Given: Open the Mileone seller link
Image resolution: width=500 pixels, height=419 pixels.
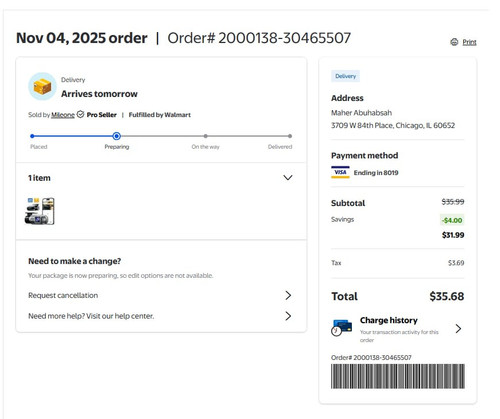Looking at the screenshot, I should [x=63, y=115].
